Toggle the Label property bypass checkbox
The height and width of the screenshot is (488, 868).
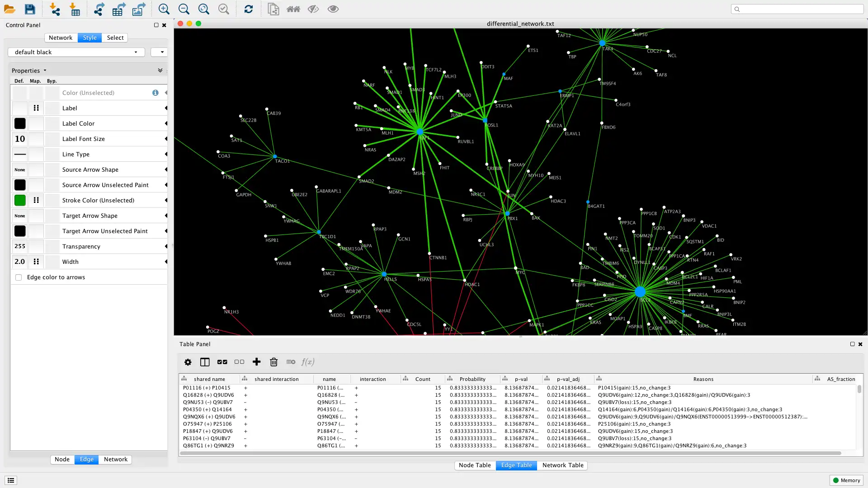pyautogui.click(x=51, y=108)
